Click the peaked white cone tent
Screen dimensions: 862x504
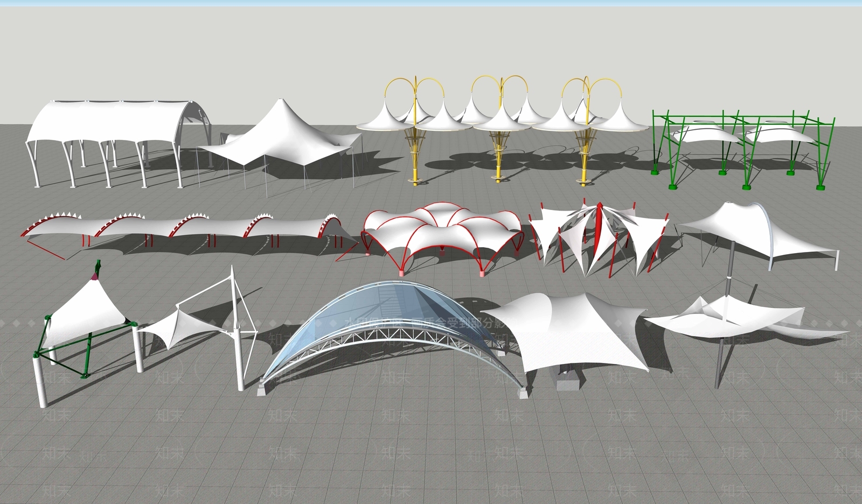(280, 135)
